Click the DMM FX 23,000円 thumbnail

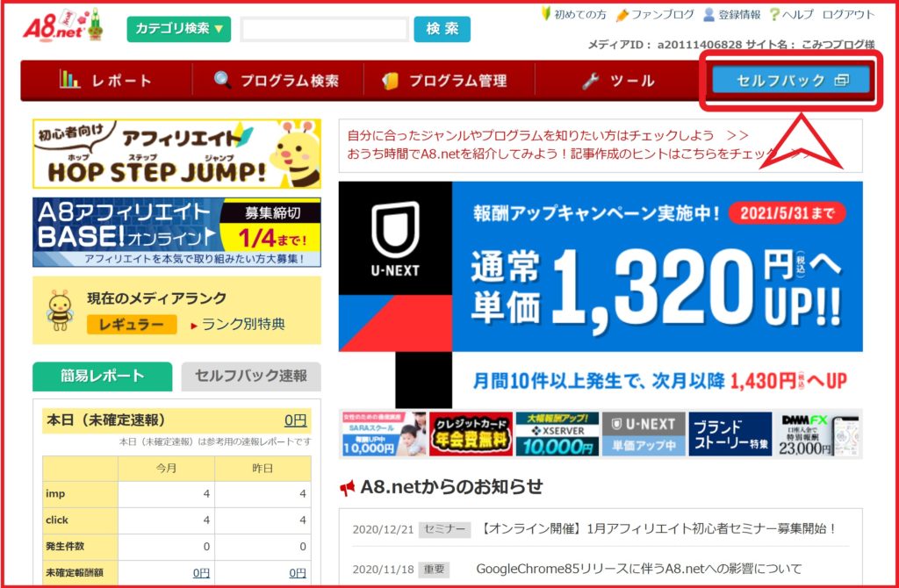[x=817, y=434]
